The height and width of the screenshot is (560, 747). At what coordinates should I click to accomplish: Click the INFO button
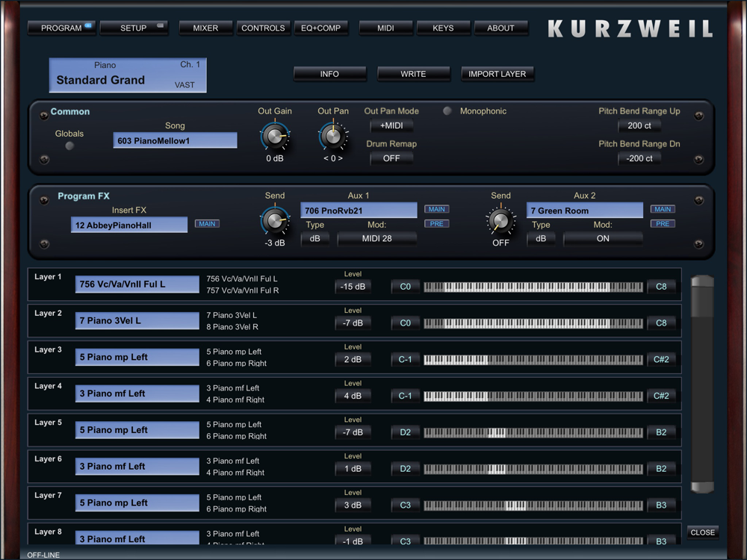pos(329,74)
